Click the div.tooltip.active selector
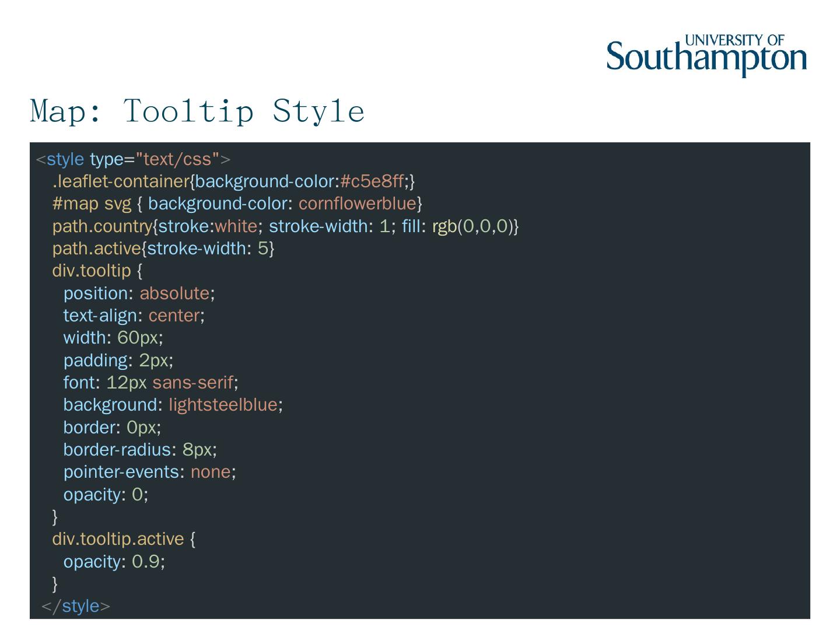The height and width of the screenshot is (630, 840). pyautogui.click(x=118, y=539)
